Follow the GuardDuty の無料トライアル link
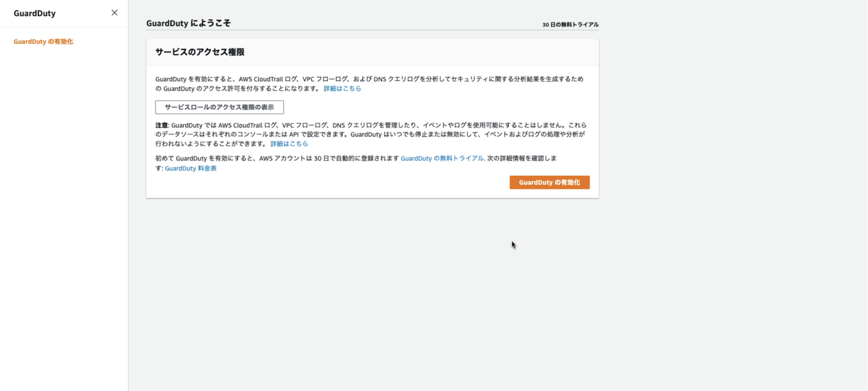 tap(442, 158)
